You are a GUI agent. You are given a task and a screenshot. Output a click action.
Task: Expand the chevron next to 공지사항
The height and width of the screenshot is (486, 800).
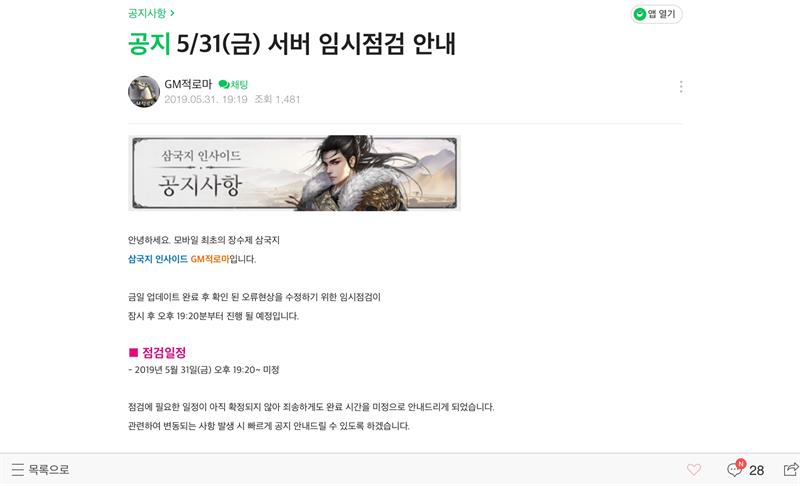coord(172,13)
